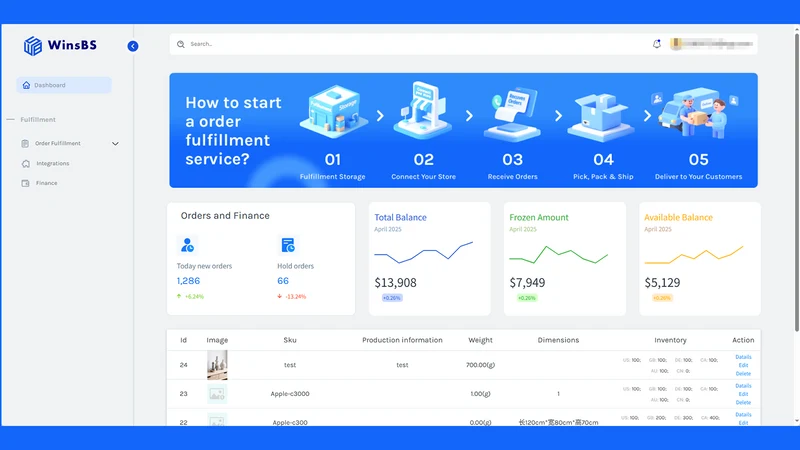
Task: Open Details link for row 22
Action: (x=743, y=415)
